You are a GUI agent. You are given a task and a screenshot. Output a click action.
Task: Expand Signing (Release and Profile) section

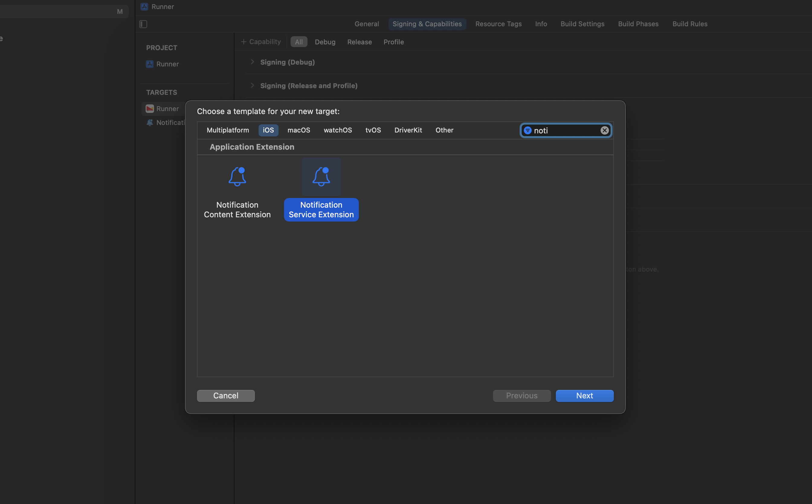point(252,86)
